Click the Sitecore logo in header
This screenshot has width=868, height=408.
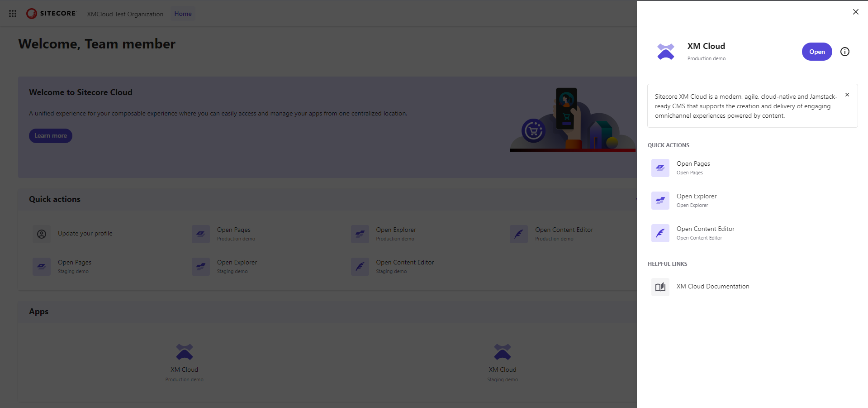pos(51,14)
